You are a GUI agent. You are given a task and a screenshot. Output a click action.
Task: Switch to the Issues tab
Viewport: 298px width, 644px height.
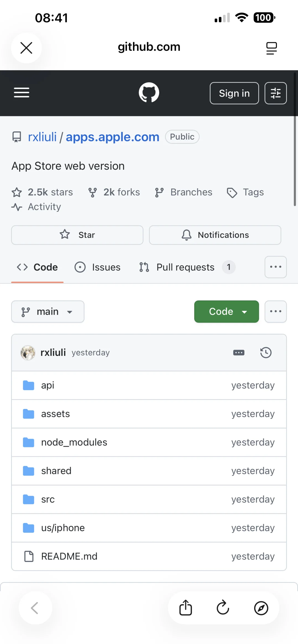98,267
